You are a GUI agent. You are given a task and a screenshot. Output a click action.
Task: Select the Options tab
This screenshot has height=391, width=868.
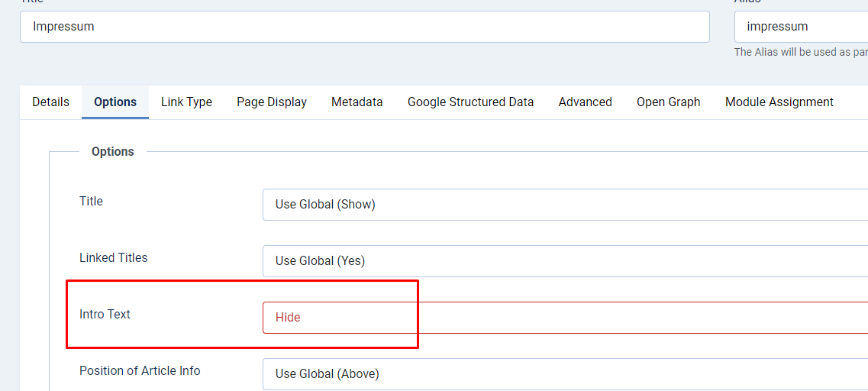click(115, 102)
